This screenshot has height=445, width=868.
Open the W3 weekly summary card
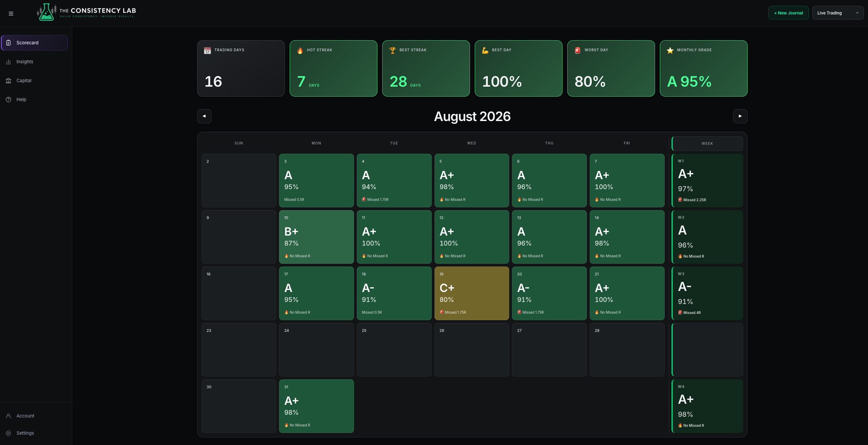(707, 293)
